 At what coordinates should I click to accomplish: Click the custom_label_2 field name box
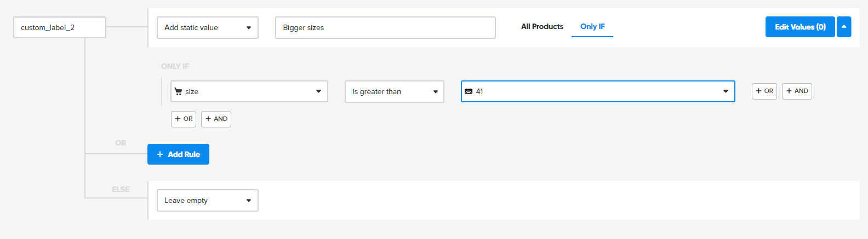pos(59,27)
